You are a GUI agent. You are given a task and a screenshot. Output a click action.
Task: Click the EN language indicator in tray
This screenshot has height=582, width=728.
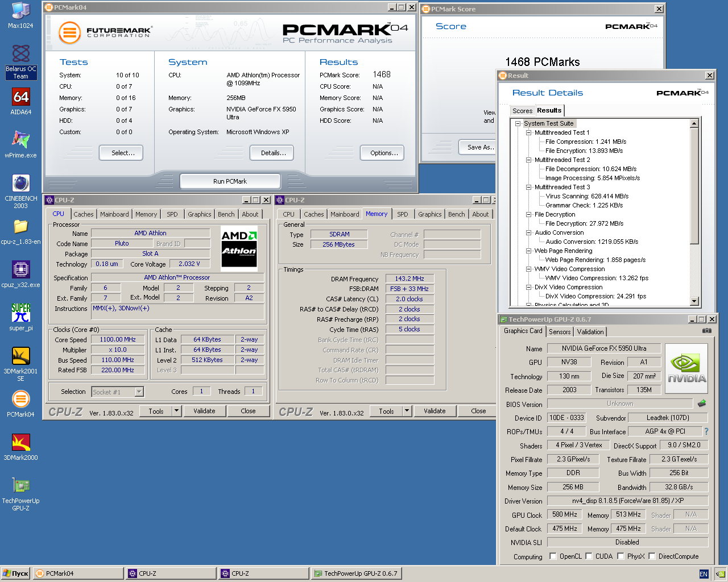[x=704, y=574]
